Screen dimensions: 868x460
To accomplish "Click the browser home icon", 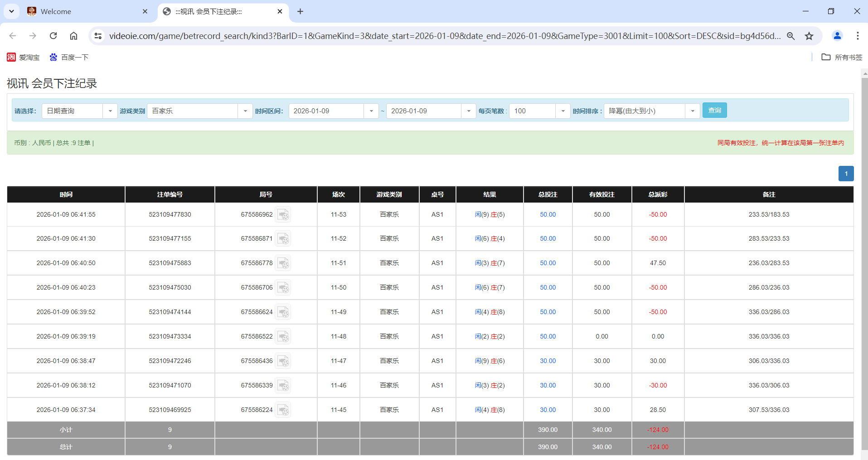I will click(x=73, y=36).
